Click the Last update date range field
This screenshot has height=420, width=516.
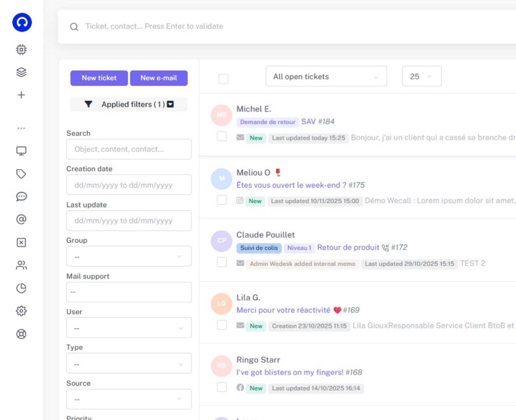pos(129,221)
